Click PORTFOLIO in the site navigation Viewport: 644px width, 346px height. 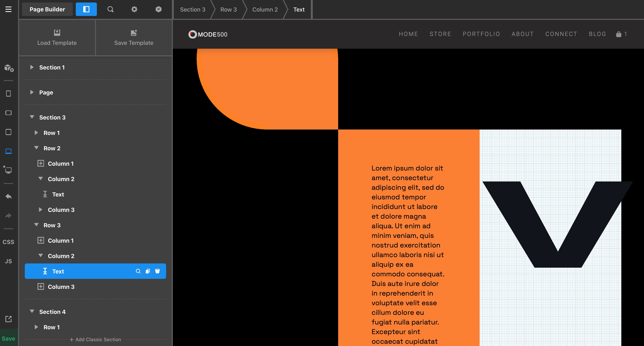[481, 34]
